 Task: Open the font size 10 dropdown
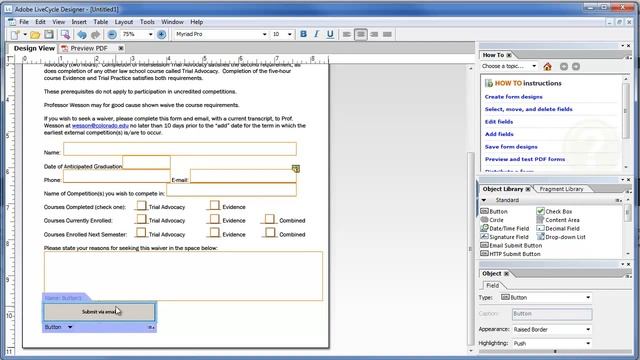(x=290, y=35)
